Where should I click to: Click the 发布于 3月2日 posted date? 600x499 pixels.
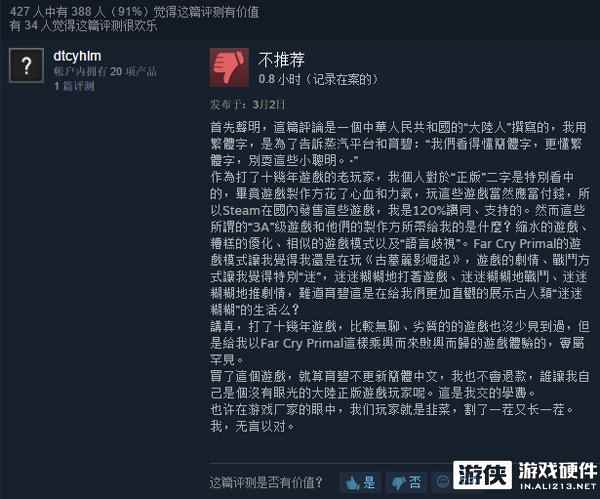click(247, 105)
